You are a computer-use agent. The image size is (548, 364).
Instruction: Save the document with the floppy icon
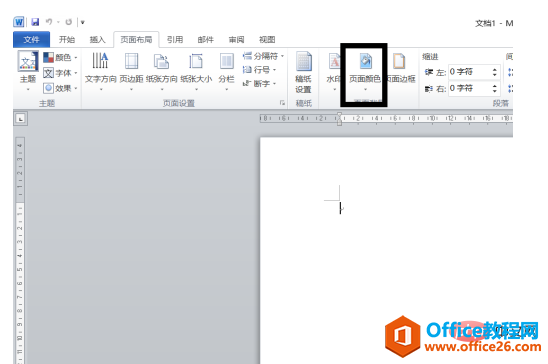point(35,22)
